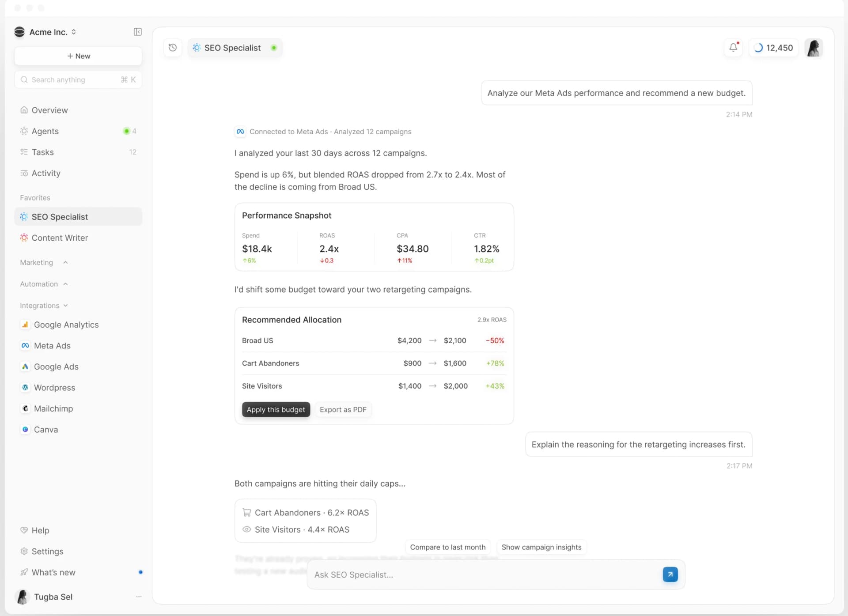
Task: Select Content Writer favorite
Action: (x=78, y=238)
